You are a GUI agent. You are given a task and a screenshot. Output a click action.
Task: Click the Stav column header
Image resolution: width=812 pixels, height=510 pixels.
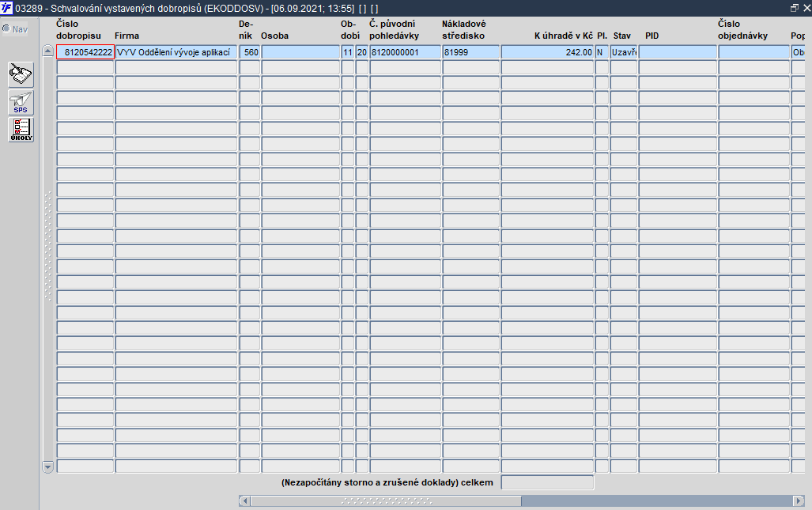[622, 36]
